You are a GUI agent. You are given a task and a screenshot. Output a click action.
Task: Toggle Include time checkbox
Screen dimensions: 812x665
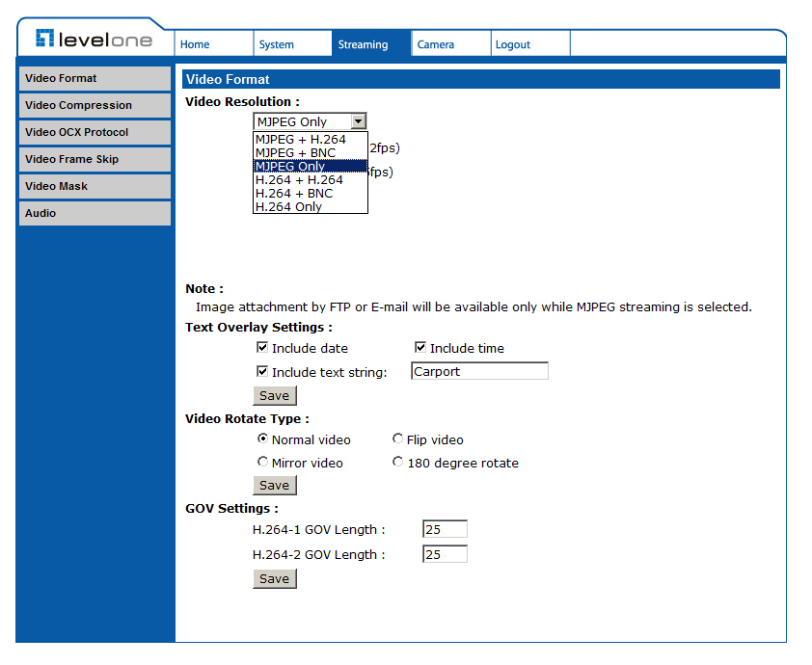click(x=420, y=347)
